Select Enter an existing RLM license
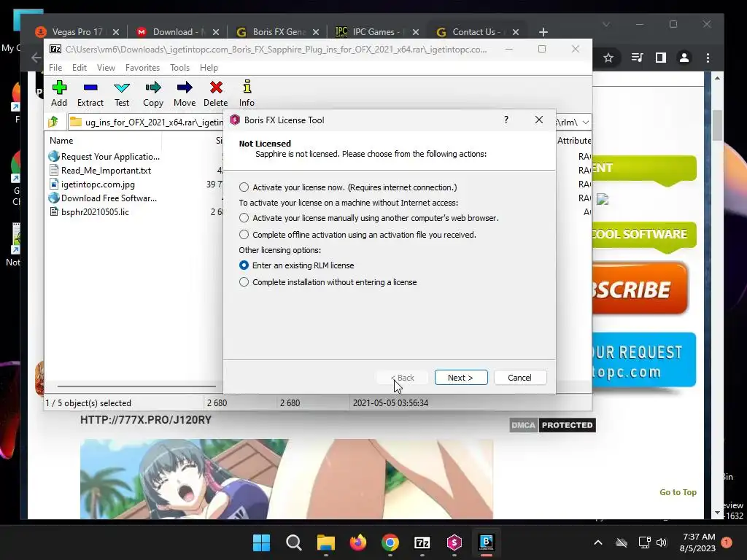Viewport: 747px width, 560px height. [x=244, y=265]
